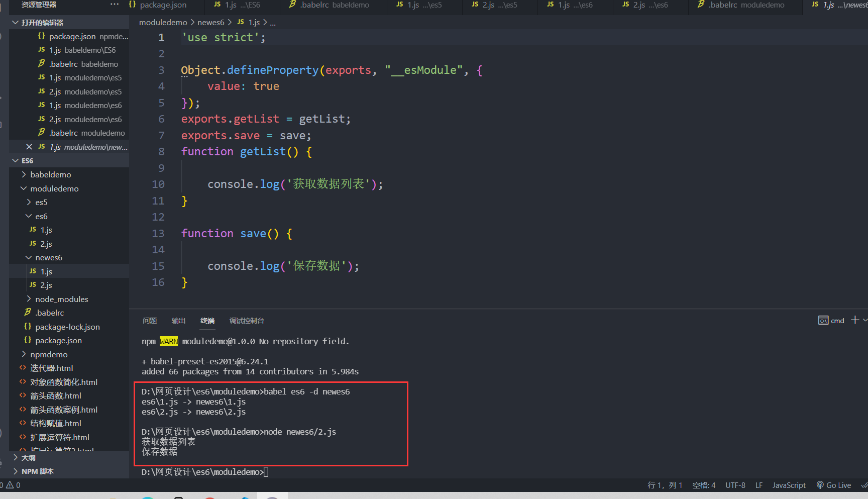This screenshot has height=499, width=868.
Task: Open .babelrc moduledemo in open editors
Action: (x=69, y=133)
